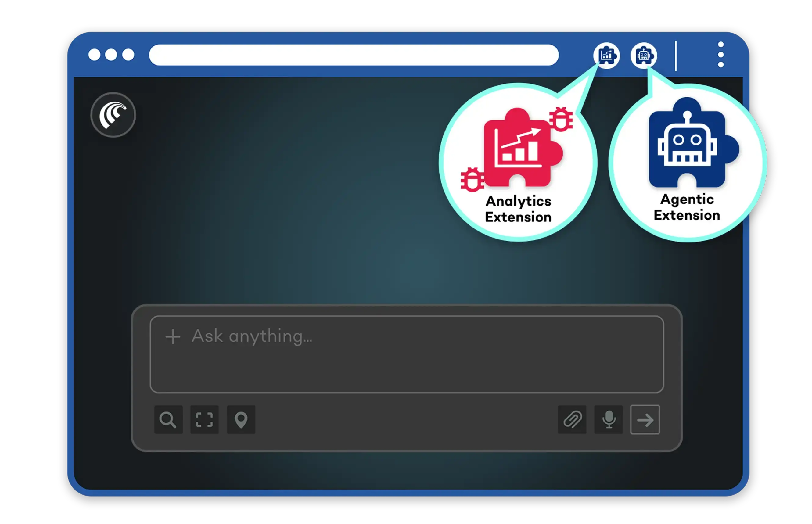812x524 pixels.
Task: Click the Agentic robot extension toolbar icon
Action: tap(644, 56)
